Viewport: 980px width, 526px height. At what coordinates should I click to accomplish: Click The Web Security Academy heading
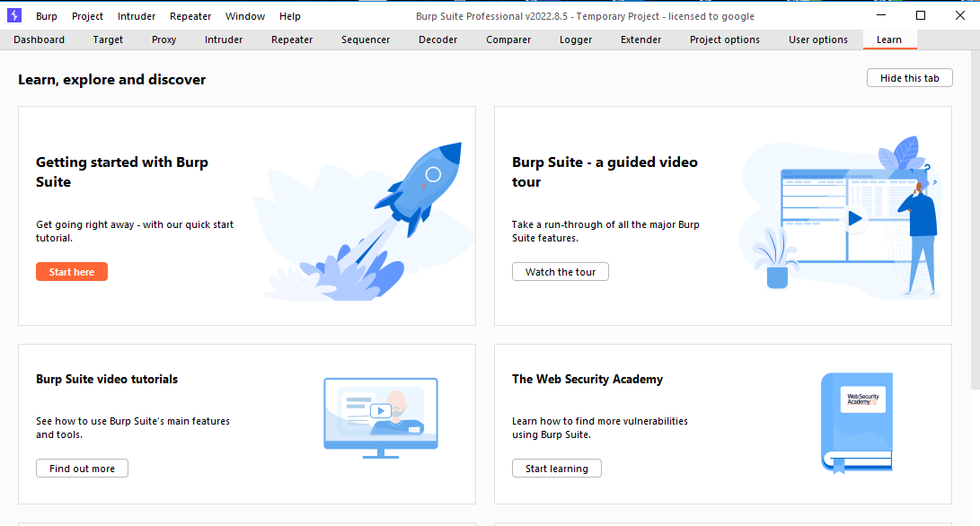coord(587,379)
